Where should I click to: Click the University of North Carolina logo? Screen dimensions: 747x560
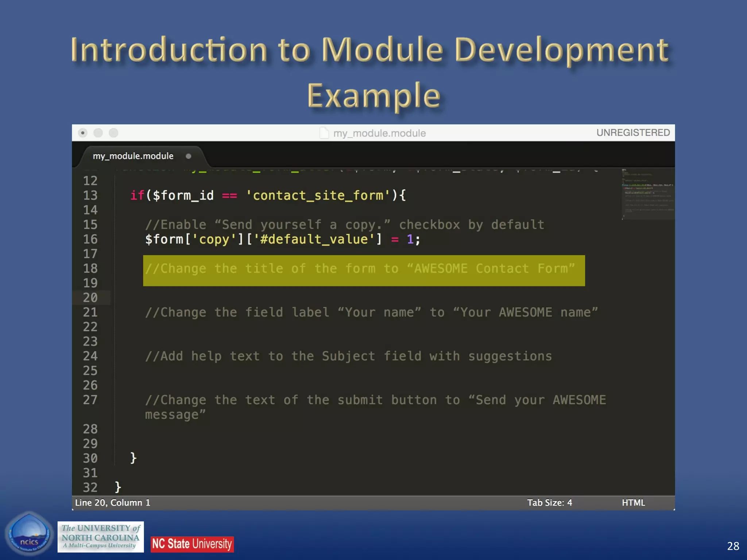[x=101, y=537]
